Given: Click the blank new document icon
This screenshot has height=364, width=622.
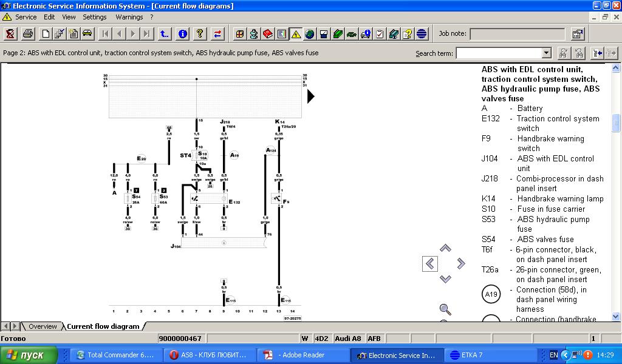Looking at the screenshot, I should point(46,34).
